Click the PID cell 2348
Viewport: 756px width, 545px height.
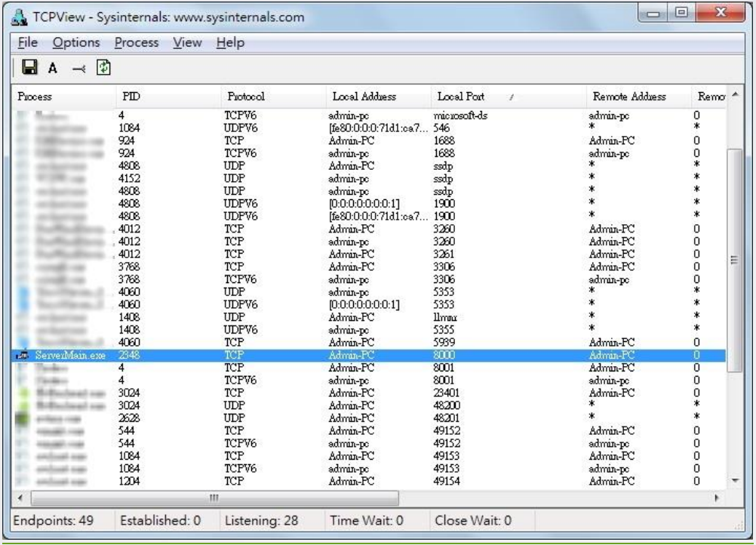pyautogui.click(x=129, y=356)
